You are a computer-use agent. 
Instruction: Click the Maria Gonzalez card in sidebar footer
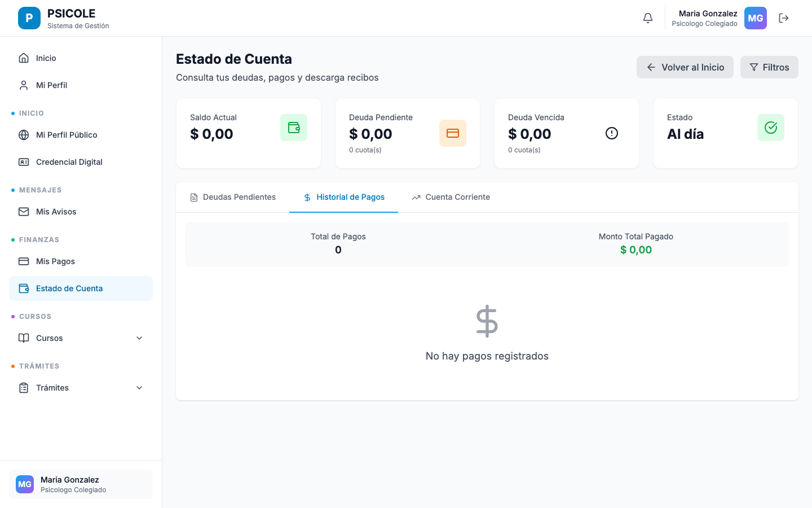click(81, 484)
